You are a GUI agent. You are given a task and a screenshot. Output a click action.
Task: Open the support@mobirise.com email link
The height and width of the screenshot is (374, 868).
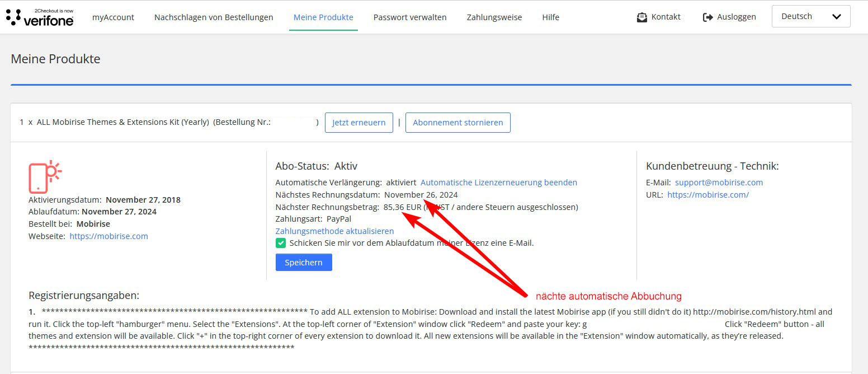pyautogui.click(x=719, y=183)
